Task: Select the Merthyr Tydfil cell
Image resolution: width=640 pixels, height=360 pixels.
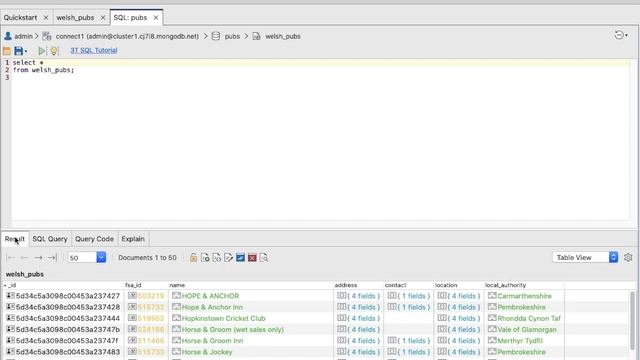Action: pyautogui.click(x=524, y=340)
